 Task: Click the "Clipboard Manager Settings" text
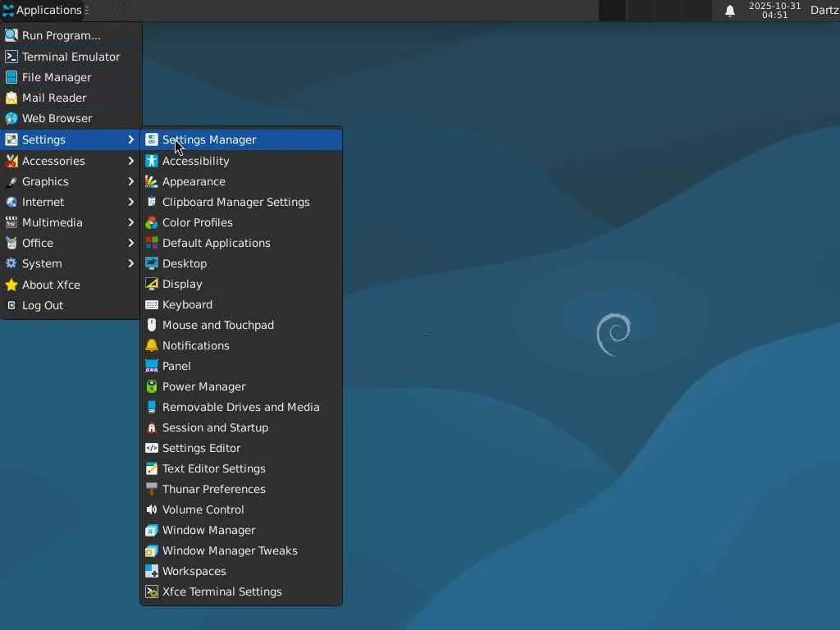235,202
